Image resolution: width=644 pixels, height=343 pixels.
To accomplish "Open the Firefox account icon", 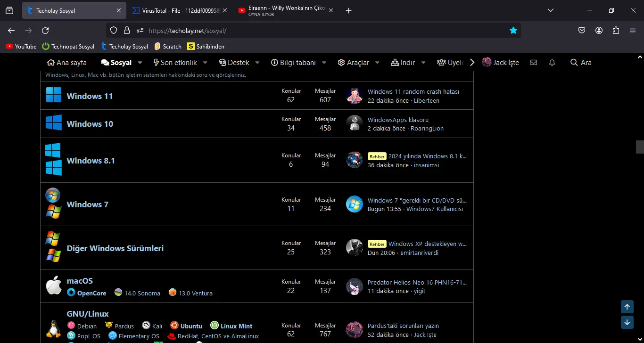I will [599, 31].
